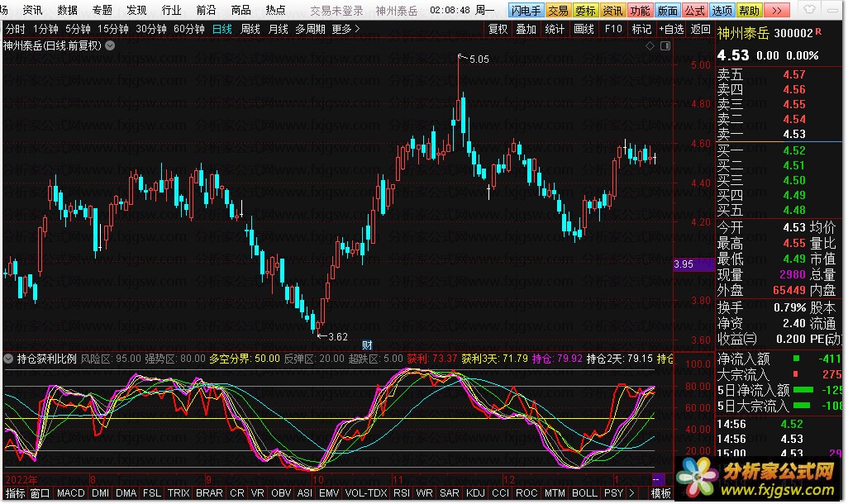Open the 热点 top menu

pos(275,10)
